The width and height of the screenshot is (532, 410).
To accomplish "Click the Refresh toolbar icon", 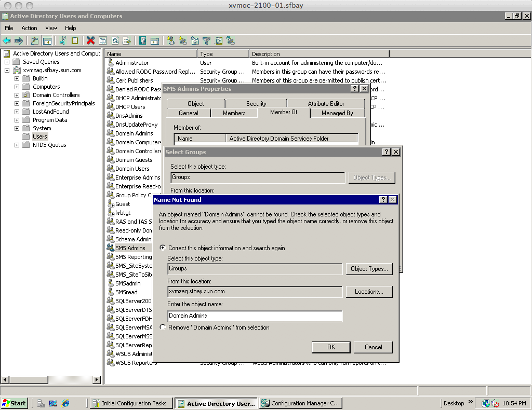I will click(x=115, y=41).
